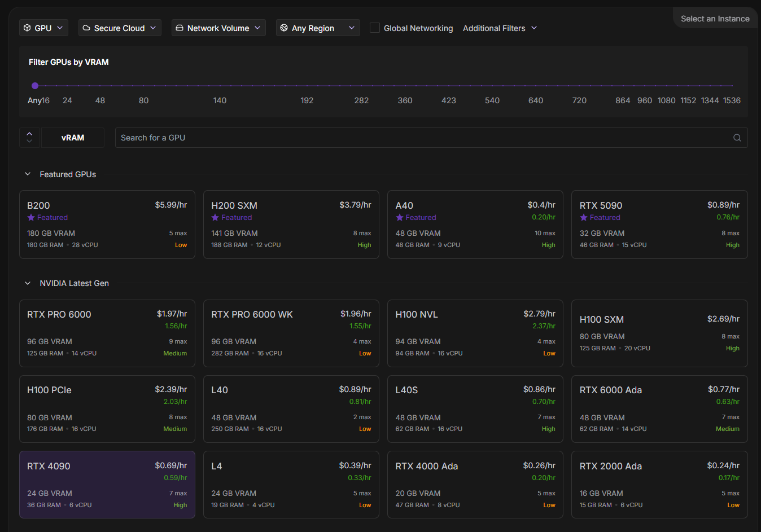
Task: Click the 250 GB RAM spec text
Action: (x=230, y=429)
